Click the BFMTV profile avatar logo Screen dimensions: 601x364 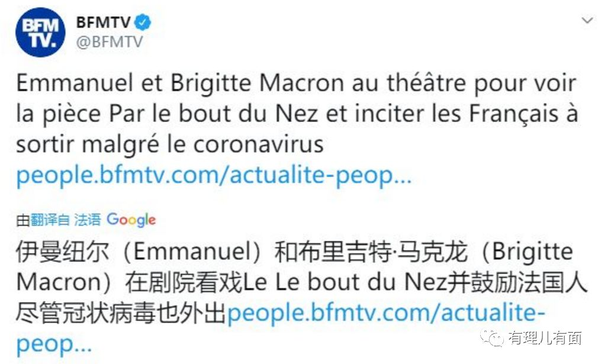coord(40,32)
